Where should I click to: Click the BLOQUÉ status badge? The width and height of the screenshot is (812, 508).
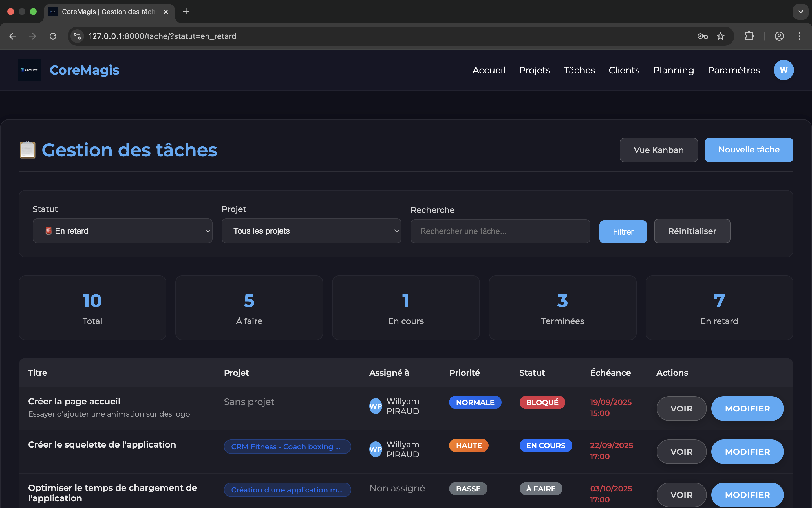(542, 402)
